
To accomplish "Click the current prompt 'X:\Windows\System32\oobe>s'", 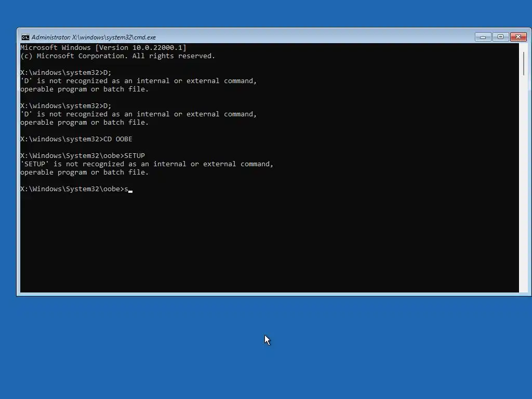I will coord(74,189).
